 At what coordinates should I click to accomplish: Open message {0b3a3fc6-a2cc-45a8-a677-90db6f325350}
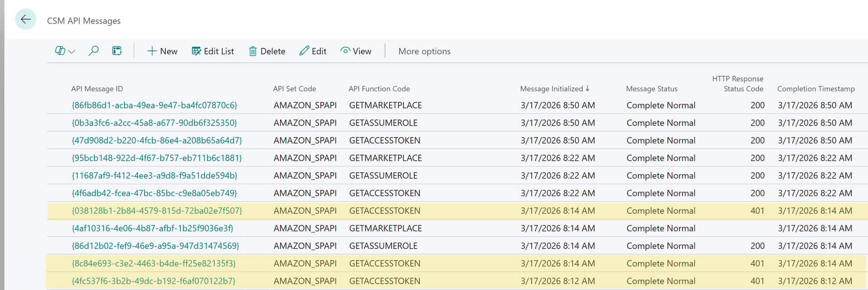154,123
